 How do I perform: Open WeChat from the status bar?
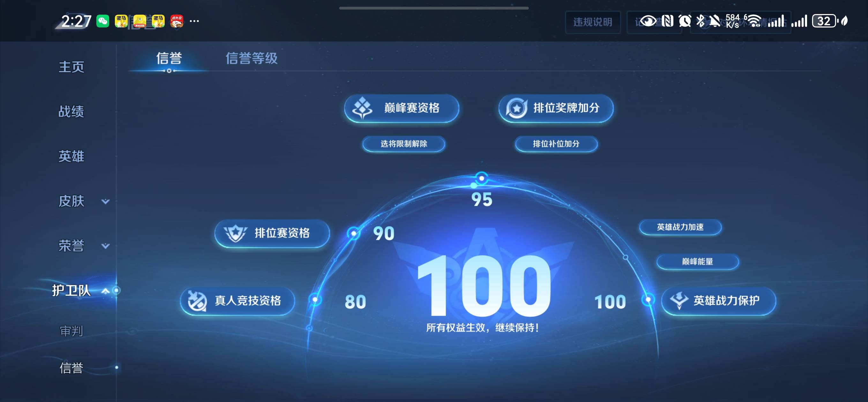tap(103, 21)
